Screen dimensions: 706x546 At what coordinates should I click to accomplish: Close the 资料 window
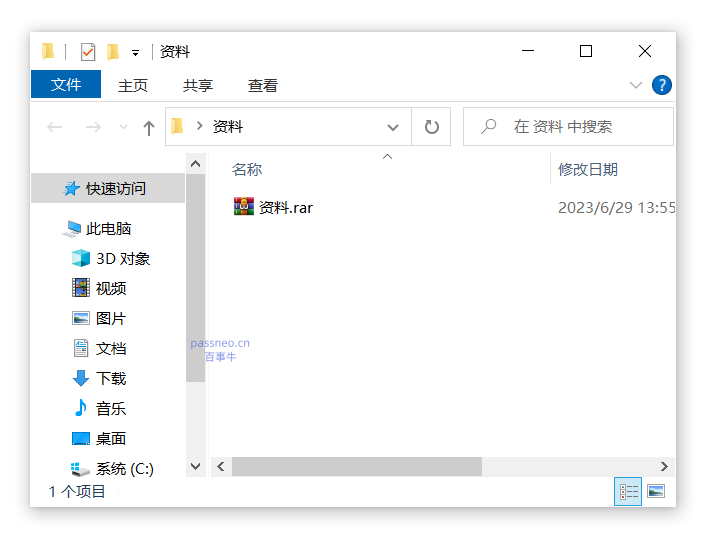[645, 51]
